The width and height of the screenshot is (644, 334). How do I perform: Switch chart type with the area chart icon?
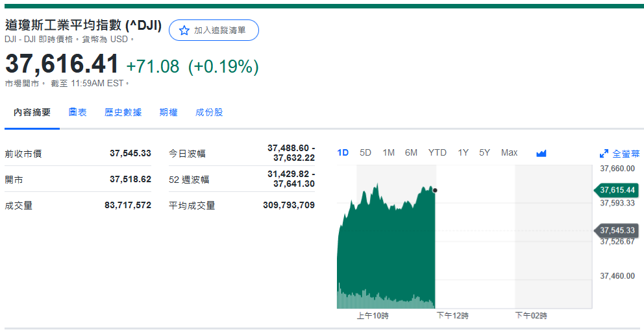pos(541,153)
